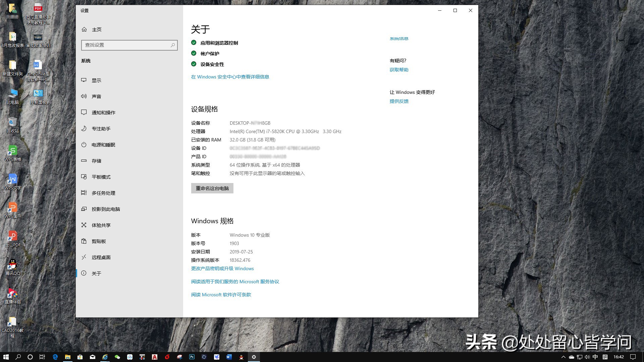Open 剪贴板 settings in the sidebar
Viewport: 644px width, 362px height.
pyautogui.click(x=99, y=241)
